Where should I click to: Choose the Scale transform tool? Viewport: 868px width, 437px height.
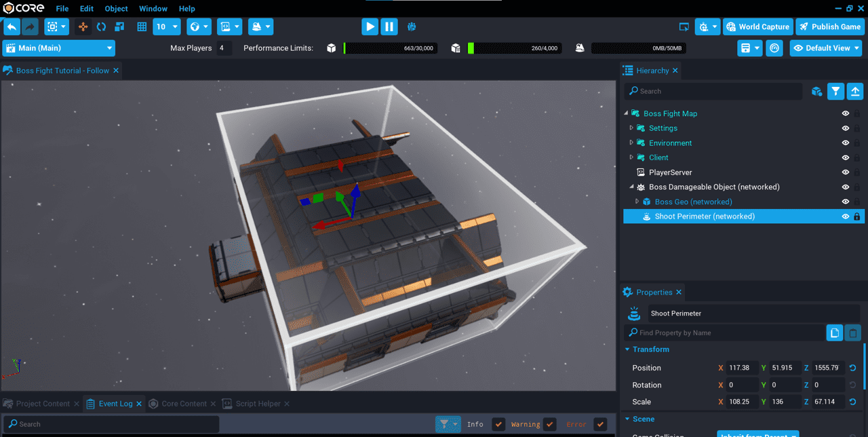[x=119, y=27]
